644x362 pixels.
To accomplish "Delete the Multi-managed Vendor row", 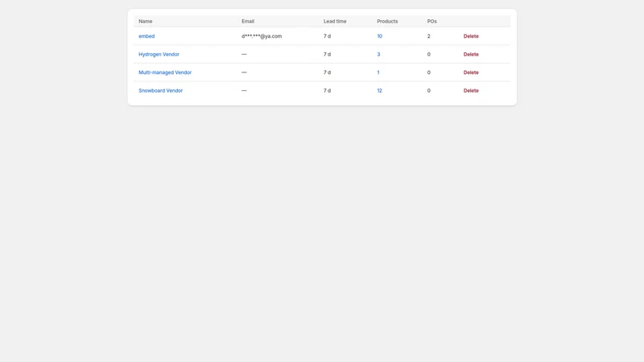I will point(471,72).
